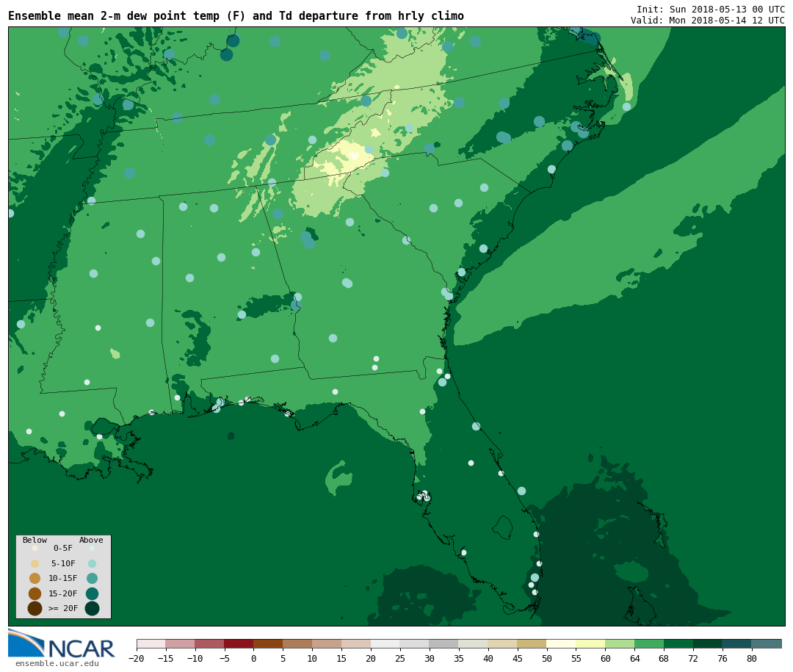Screen dimensions: 793x672
Task: Click the '64' colorbar tick label
Action: tap(634, 658)
